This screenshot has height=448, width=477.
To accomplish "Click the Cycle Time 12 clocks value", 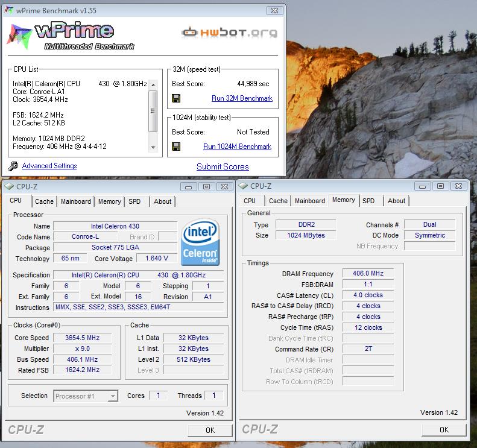I will [x=368, y=327].
